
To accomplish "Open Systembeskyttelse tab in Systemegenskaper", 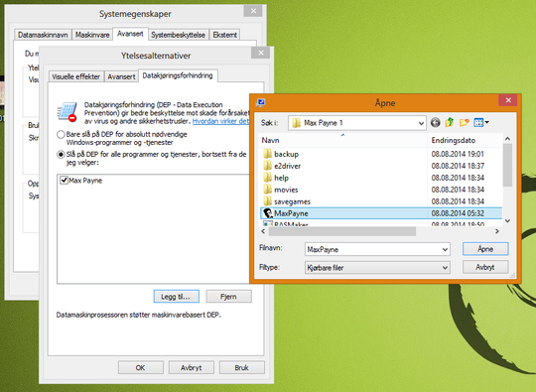I will tap(178, 35).
